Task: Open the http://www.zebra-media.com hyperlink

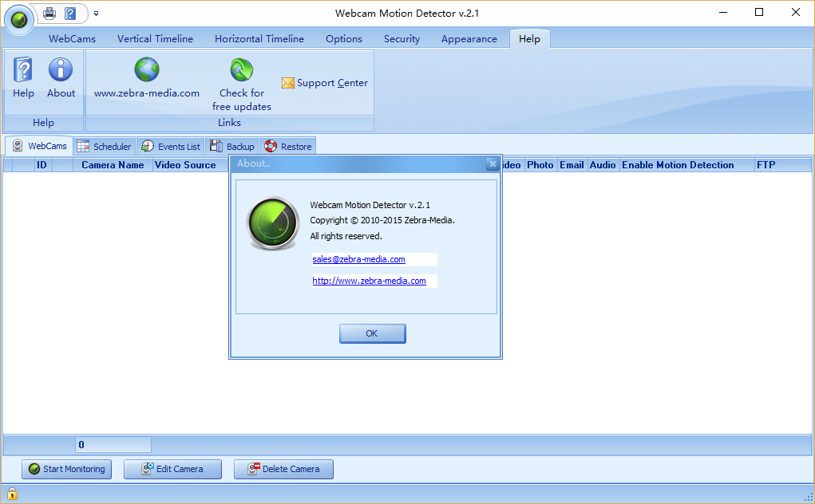Action: pyautogui.click(x=369, y=281)
